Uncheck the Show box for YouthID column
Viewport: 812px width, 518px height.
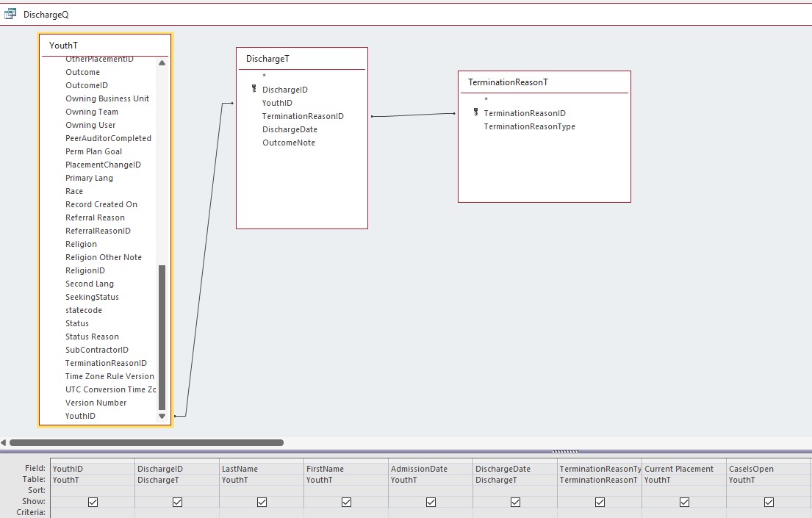pos(93,502)
